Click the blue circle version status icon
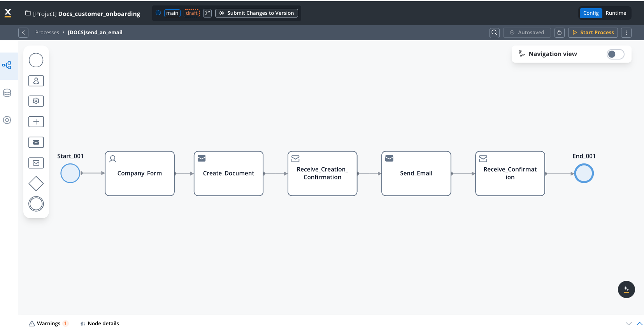 [x=158, y=13]
